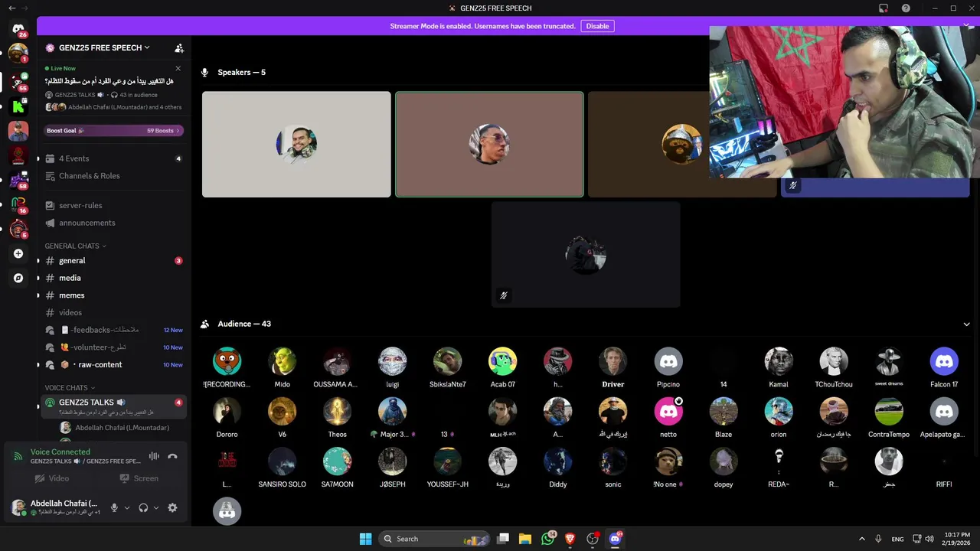This screenshot has height=551, width=980.
Task: Click the Voice Connected status label
Action: coord(60,452)
